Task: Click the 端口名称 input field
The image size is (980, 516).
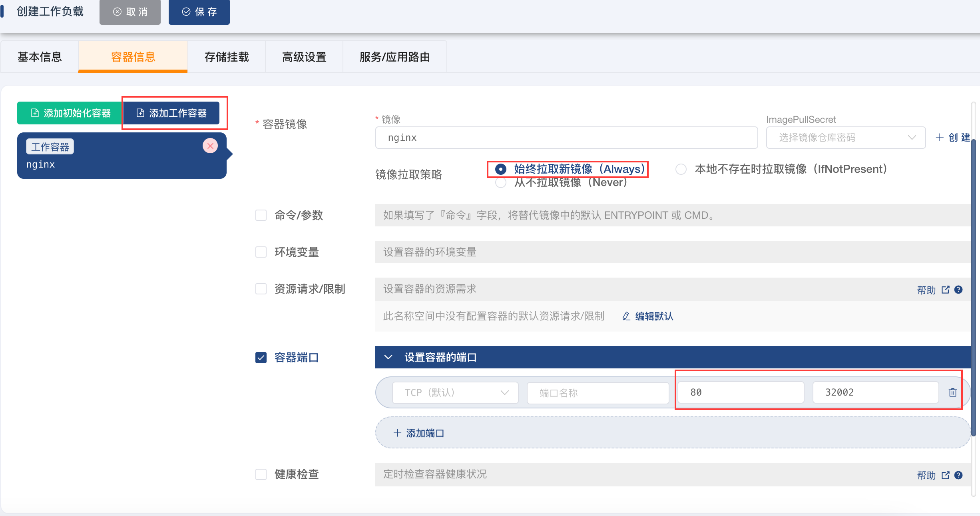Action: (x=598, y=393)
